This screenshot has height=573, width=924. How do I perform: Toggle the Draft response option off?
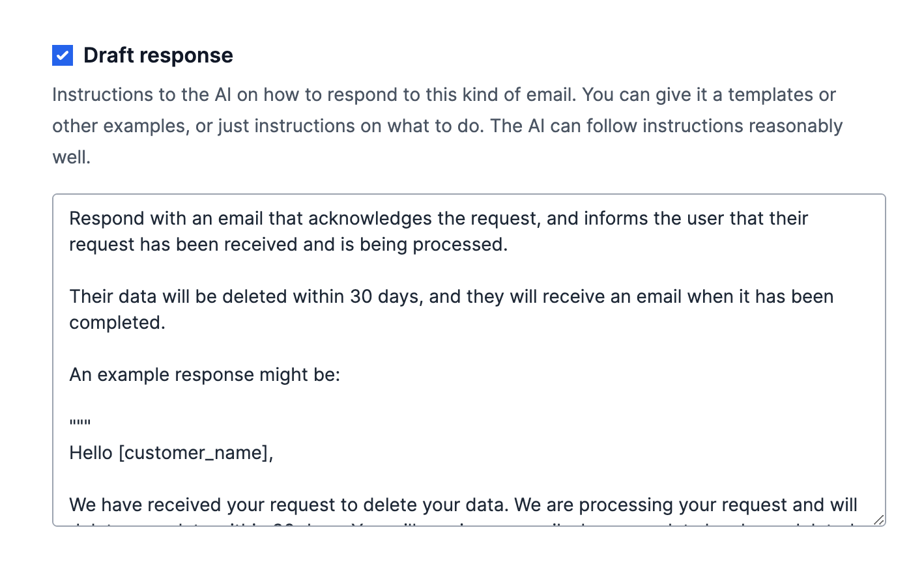(x=62, y=55)
